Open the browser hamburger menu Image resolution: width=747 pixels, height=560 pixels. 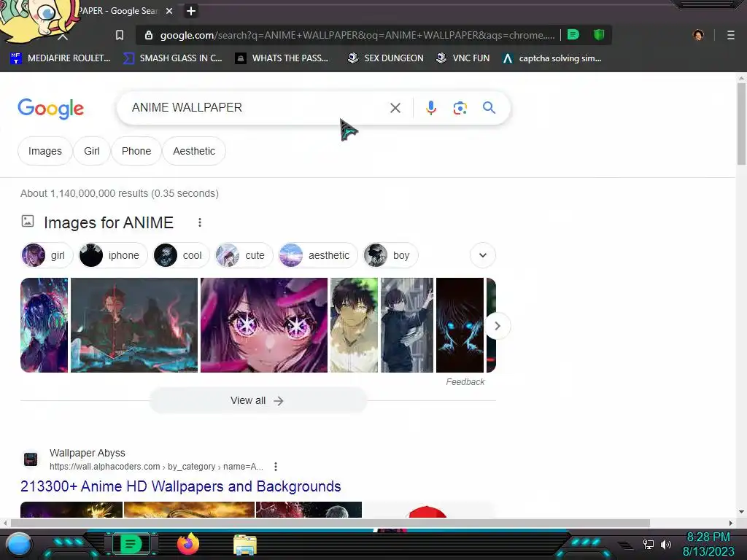731,35
